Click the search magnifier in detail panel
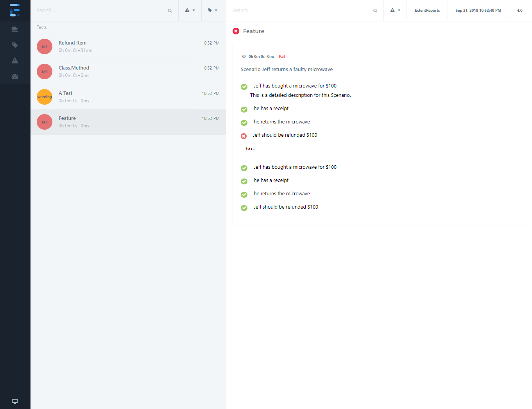This screenshot has height=409, width=532. pyautogui.click(x=375, y=11)
